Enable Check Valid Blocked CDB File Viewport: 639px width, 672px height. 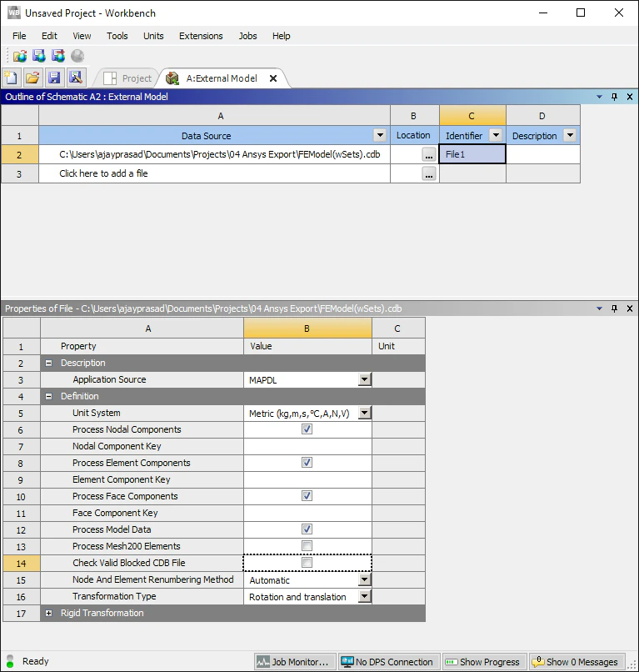tap(307, 562)
